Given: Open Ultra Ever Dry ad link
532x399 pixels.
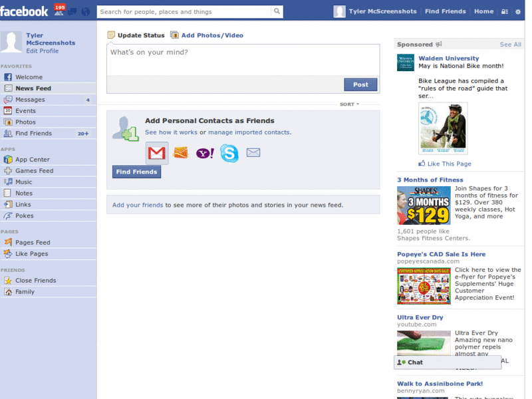Looking at the screenshot, I should pos(420,317).
